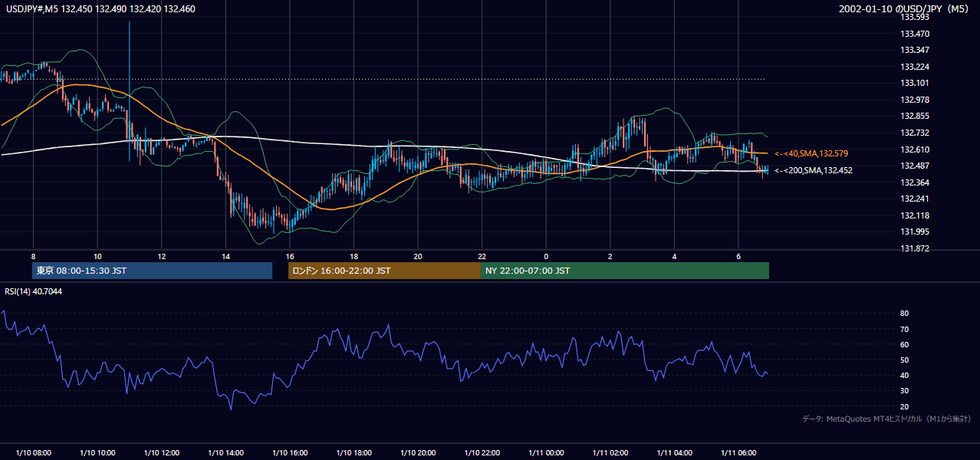Click the MetaQuotes MT4 data source note
This screenshot has height=460, width=980.
886,419
